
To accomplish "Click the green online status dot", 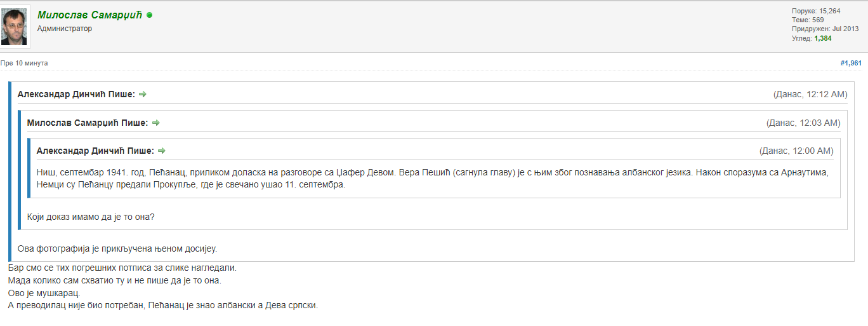I will click(150, 15).
